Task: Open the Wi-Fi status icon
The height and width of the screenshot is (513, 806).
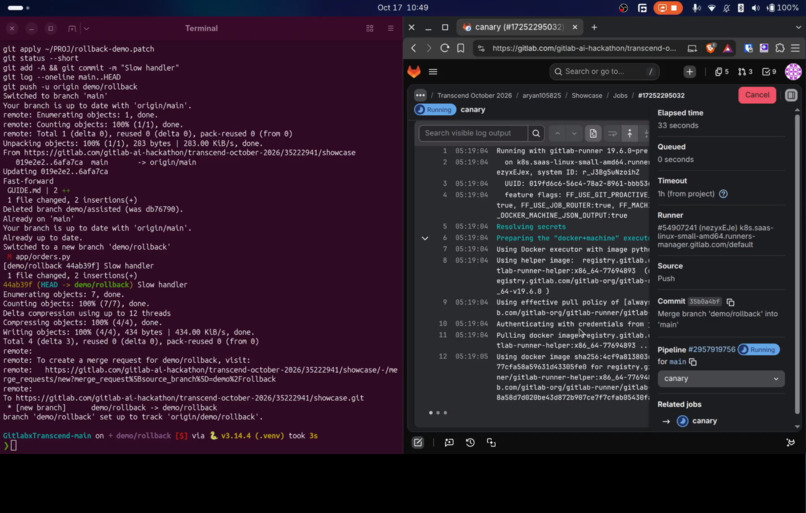Action: 711,8
